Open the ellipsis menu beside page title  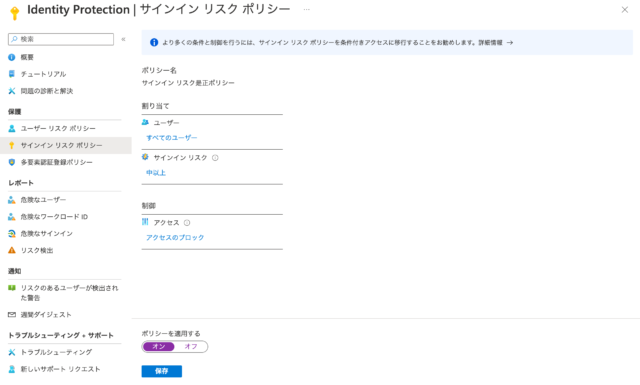(307, 9)
